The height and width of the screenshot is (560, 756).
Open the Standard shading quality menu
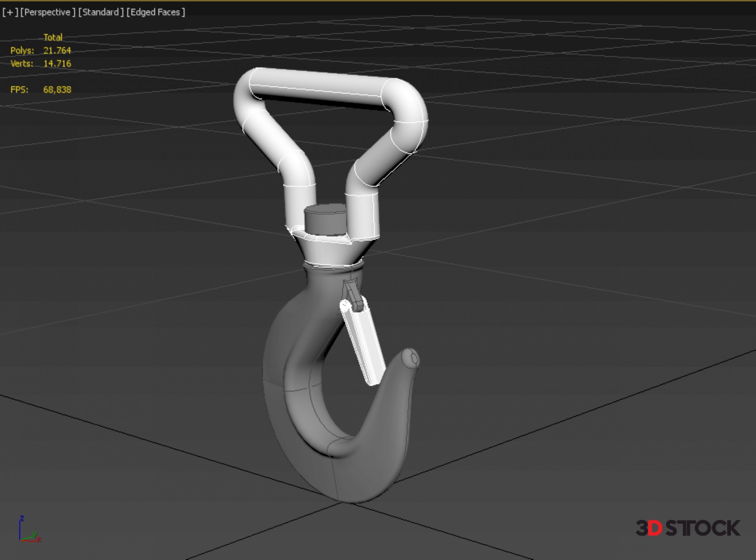click(101, 12)
